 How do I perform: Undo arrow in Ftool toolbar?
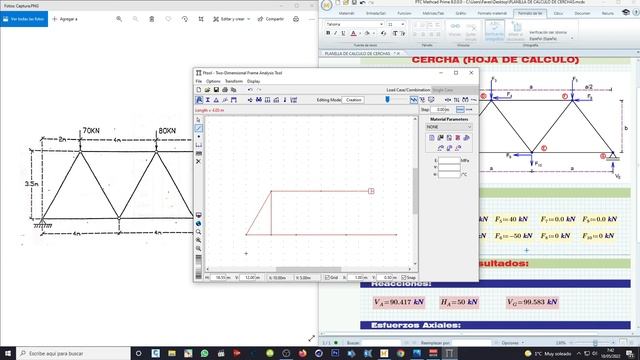click(x=250, y=90)
